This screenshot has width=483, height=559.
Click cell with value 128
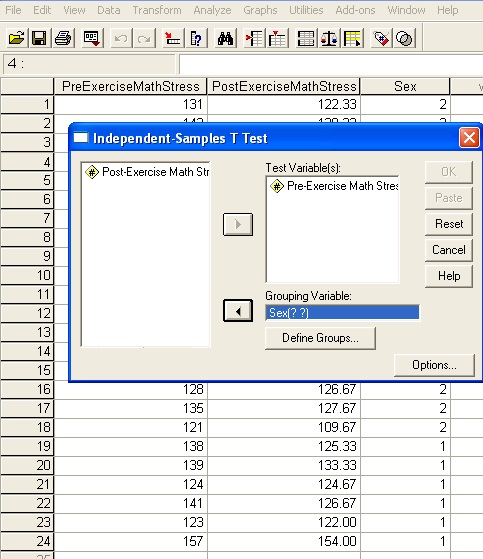130,389
